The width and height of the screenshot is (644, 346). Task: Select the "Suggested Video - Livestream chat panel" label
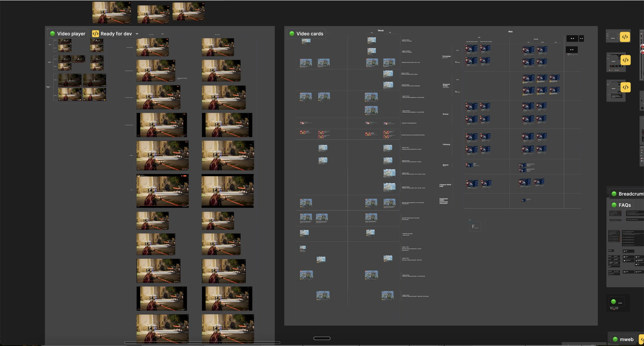[443, 201]
